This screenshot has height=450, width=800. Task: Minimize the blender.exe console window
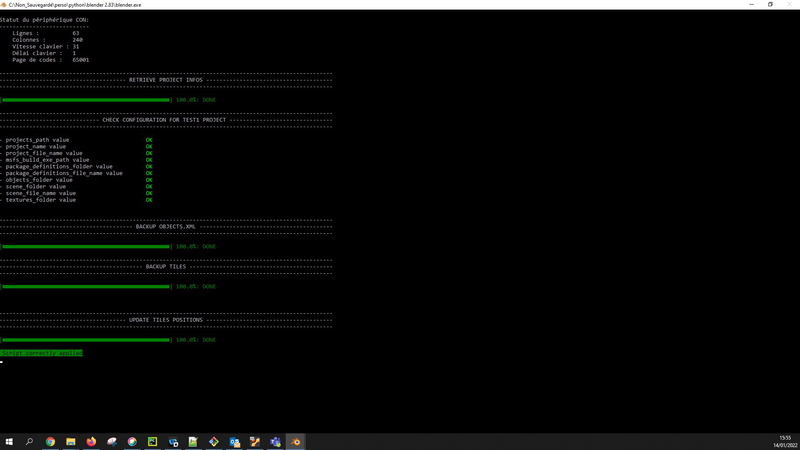pos(746,4)
